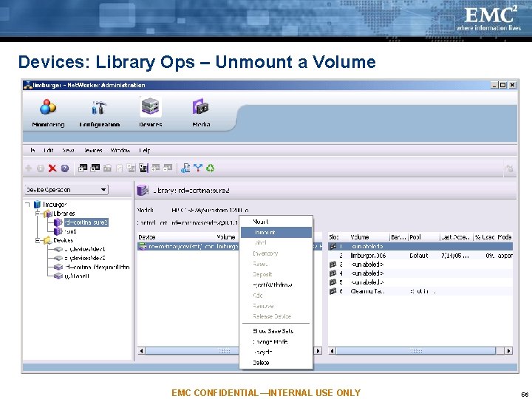Open the Monitoring view
532x399 pixels.
pyautogui.click(x=48, y=114)
